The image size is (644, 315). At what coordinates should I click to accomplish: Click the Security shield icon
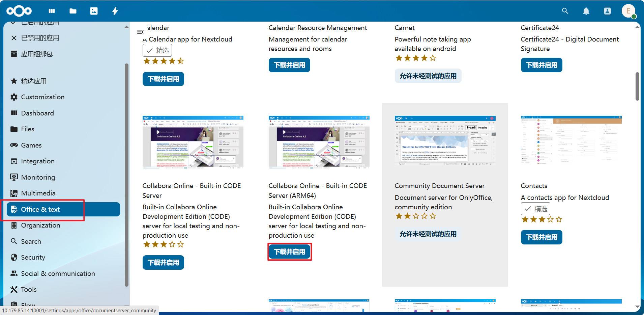[x=14, y=257]
